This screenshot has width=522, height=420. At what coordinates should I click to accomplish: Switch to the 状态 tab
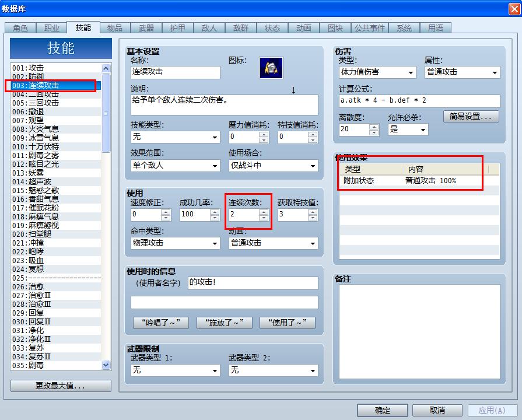point(272,28)
